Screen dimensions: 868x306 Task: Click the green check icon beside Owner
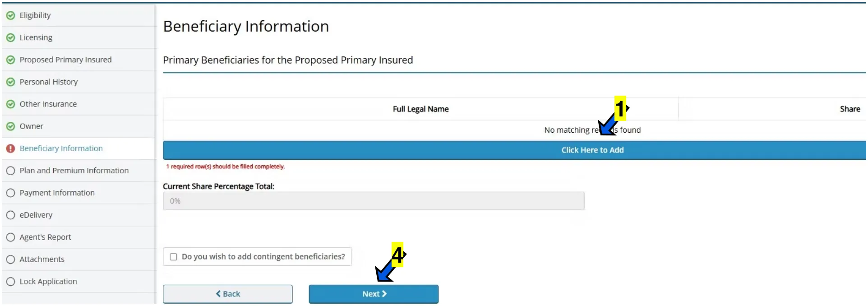pos(11,126)
